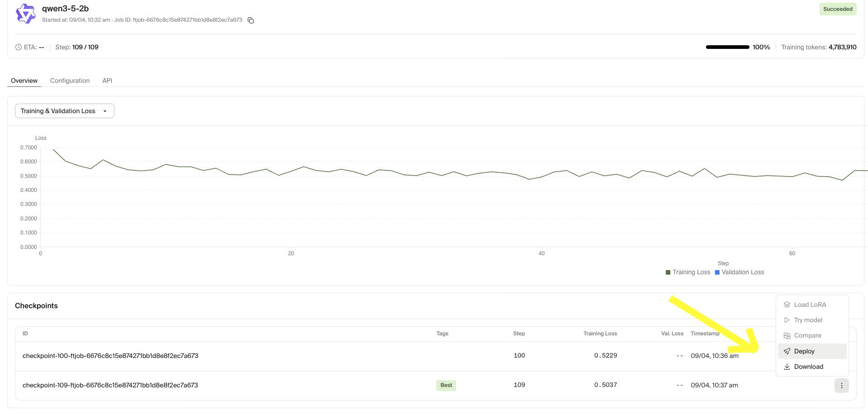This screenshot has width=868, height=415.
Task: Click the Step 109 / 109 counter
Action: pyautogui.click(x=77, y=47)
